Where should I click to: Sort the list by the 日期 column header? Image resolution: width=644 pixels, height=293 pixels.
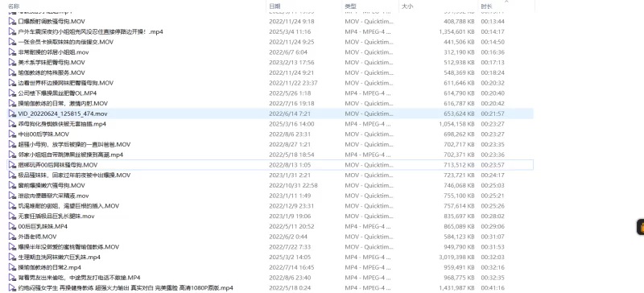(x=275, y=6)
